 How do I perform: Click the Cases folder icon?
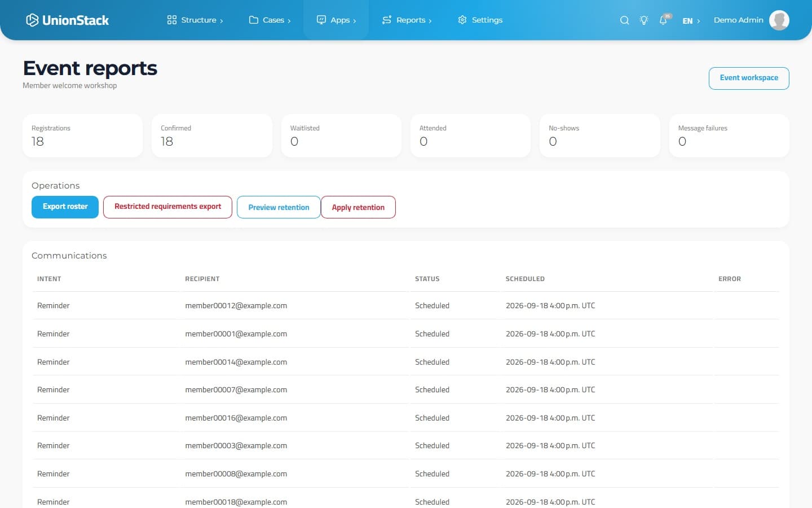pos(254,20)
